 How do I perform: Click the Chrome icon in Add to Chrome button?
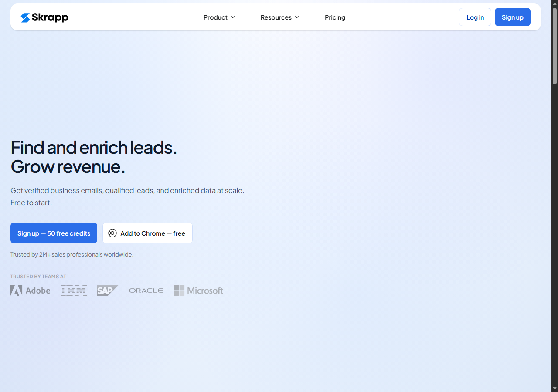click(112, 233)
